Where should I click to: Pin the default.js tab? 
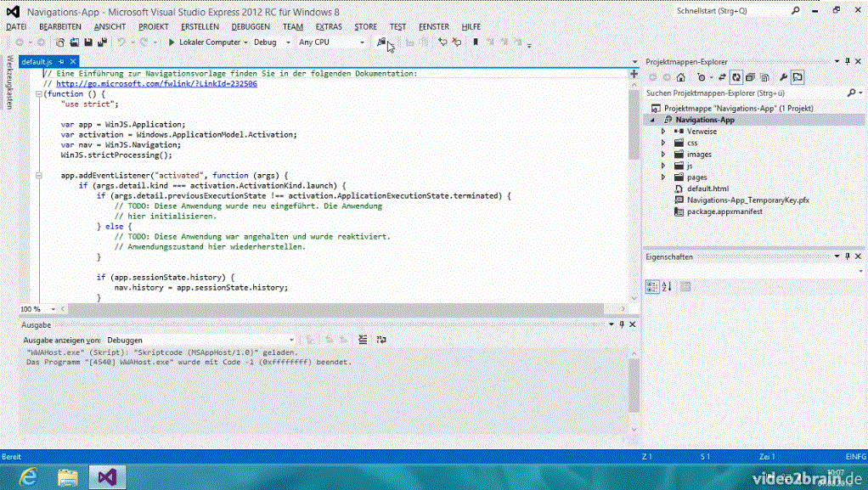[61, 61]
